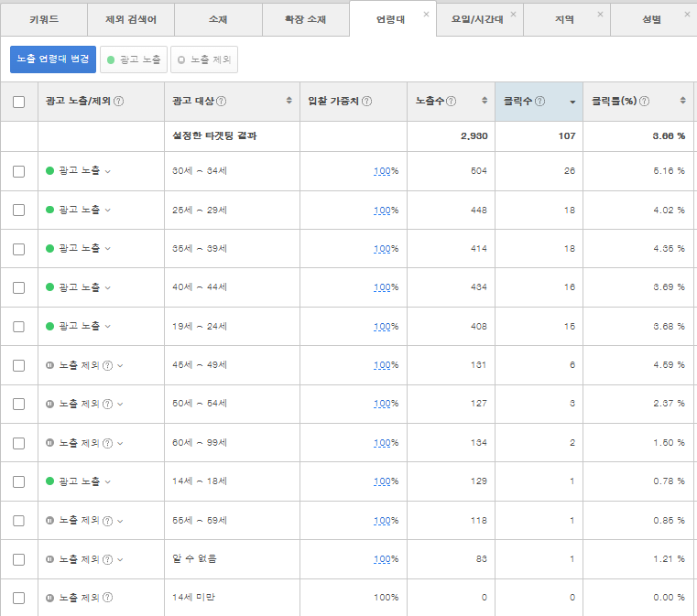The image size is (697, 616).
Task: Click green status dot in 14세~18세 row
Action: (49, 481)
